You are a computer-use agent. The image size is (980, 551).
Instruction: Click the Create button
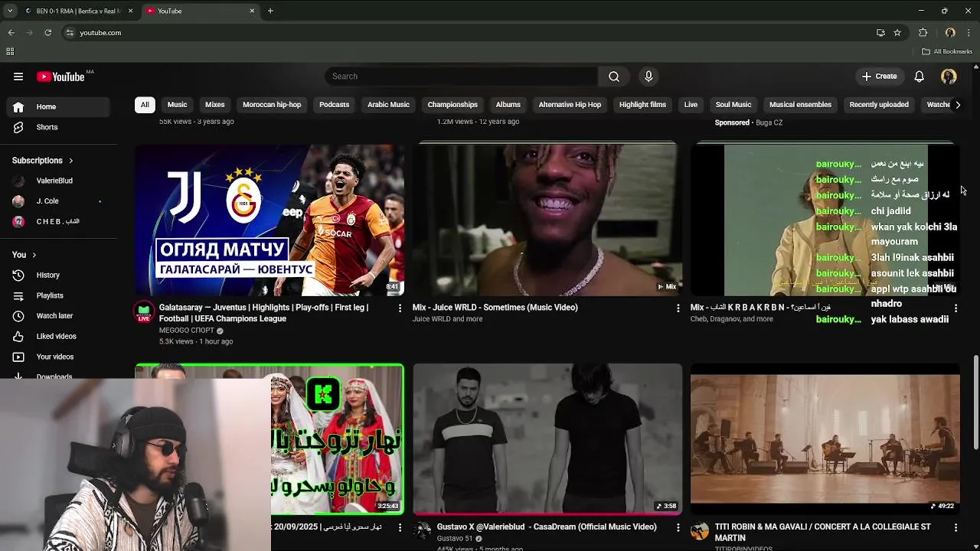(879, 77)
